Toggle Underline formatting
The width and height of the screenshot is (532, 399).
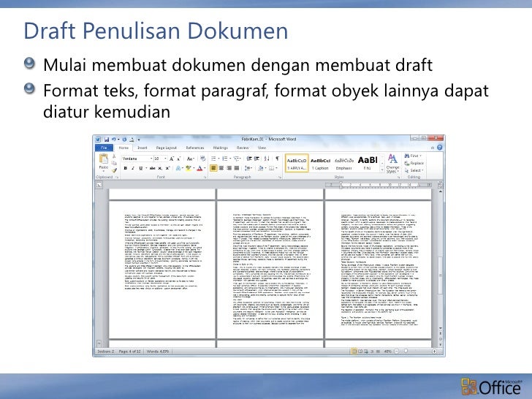(140, 168)
